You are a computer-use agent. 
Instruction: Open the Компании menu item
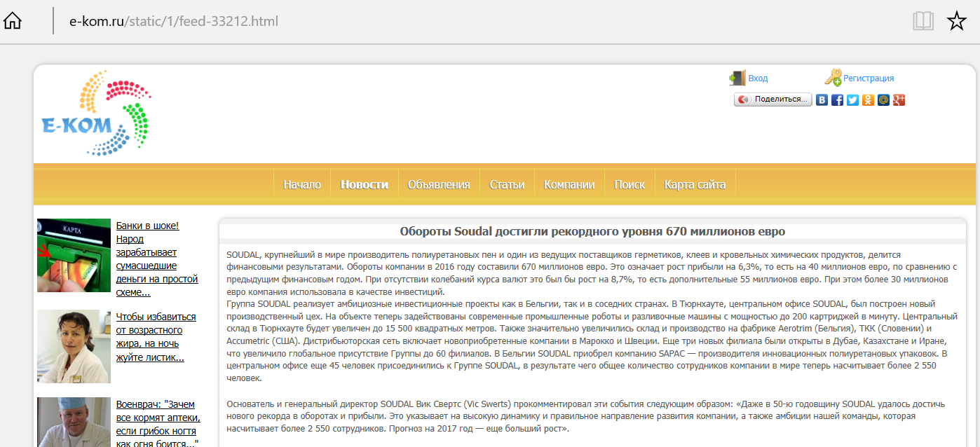pos(569,184)
